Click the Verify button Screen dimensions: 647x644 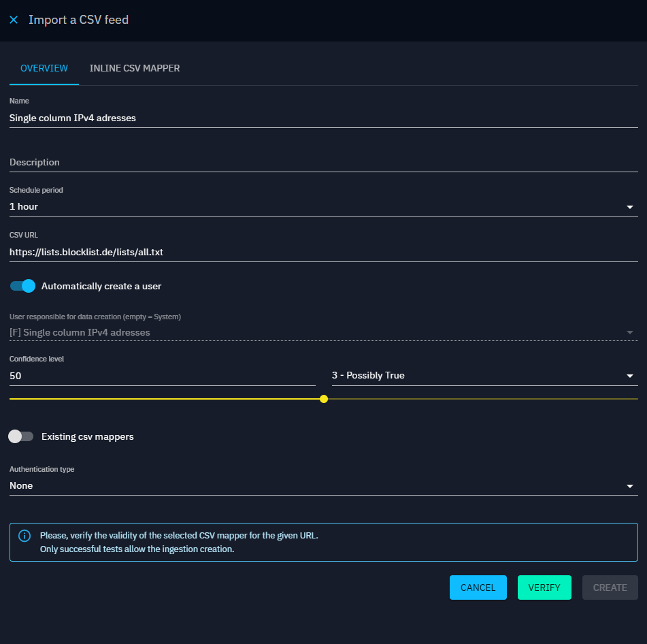[x=544, y=587]
